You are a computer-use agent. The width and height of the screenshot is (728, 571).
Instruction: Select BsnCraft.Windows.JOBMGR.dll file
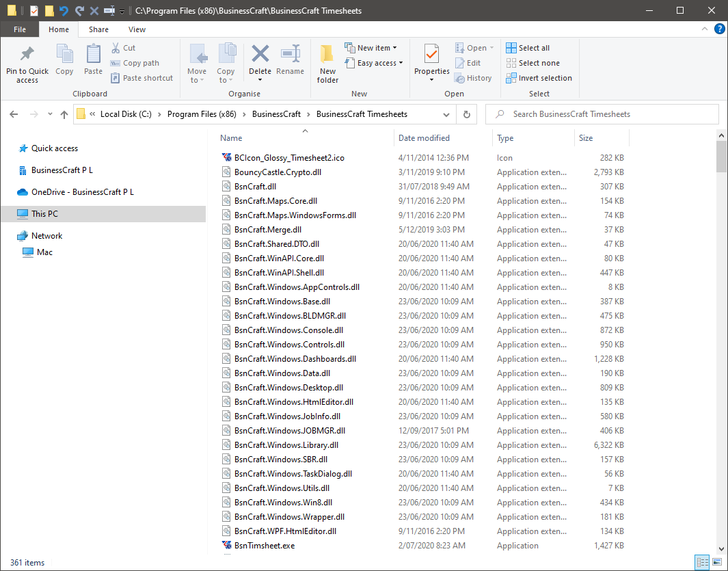tap(290, 431)
